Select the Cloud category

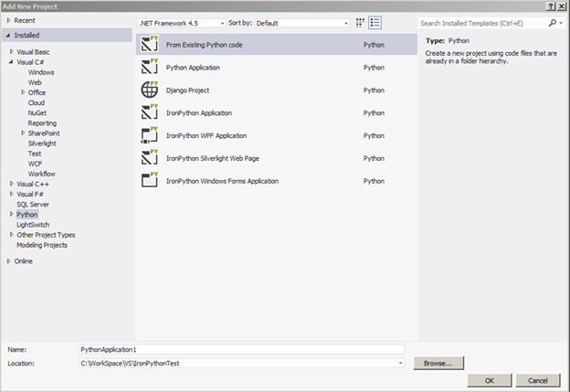click(37, 103)
